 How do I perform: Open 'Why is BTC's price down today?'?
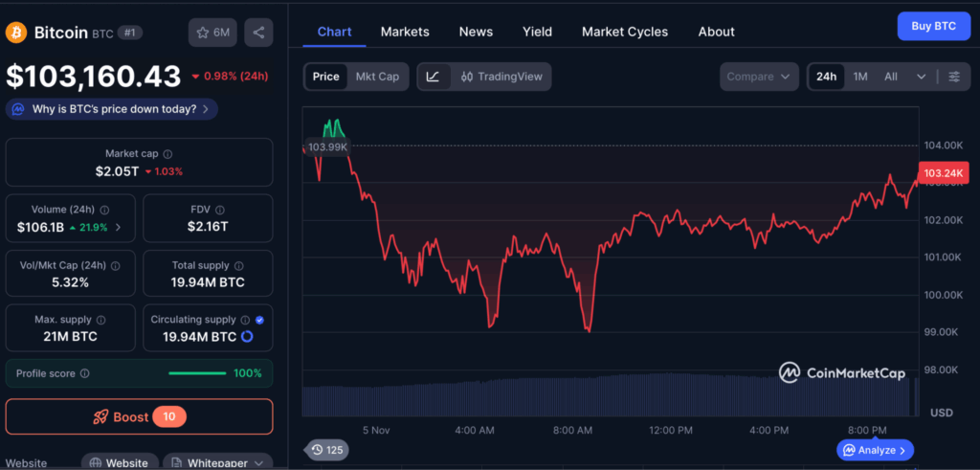coord(112,109)
